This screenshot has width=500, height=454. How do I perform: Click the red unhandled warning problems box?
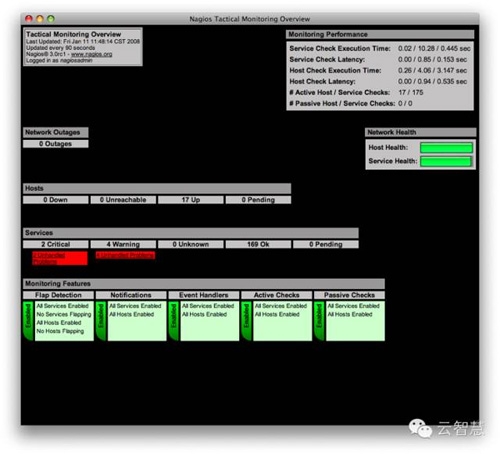125,255
